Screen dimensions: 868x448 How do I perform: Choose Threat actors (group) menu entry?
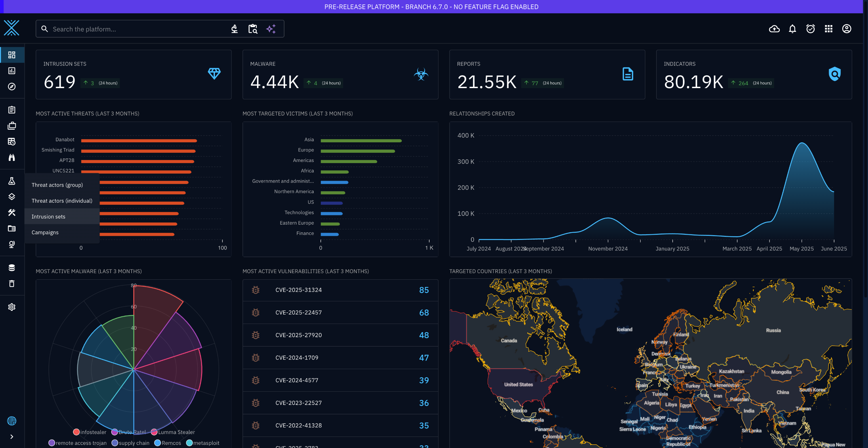click(x=57, y=185)
